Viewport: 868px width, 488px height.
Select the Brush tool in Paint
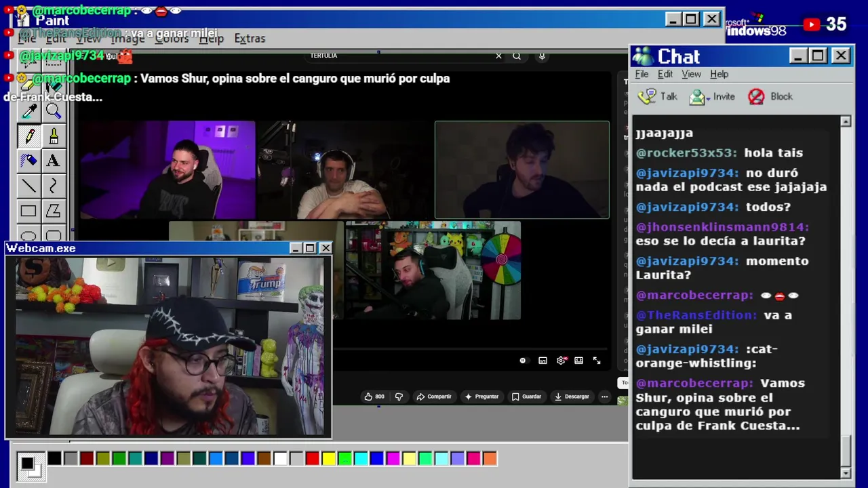[53, 136]
